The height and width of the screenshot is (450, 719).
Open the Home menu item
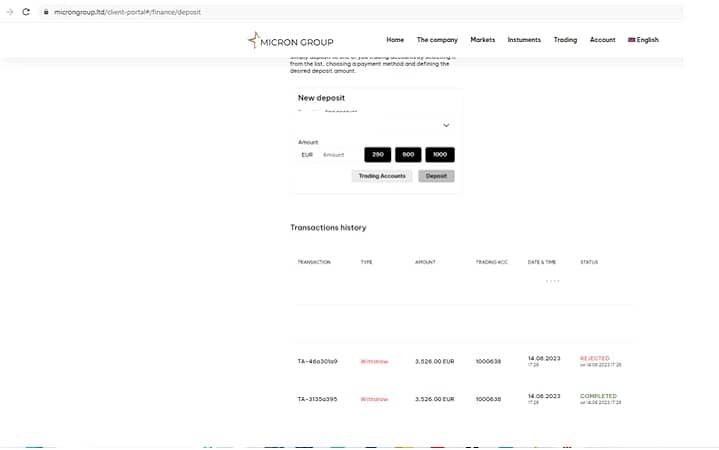pos(395,40)
